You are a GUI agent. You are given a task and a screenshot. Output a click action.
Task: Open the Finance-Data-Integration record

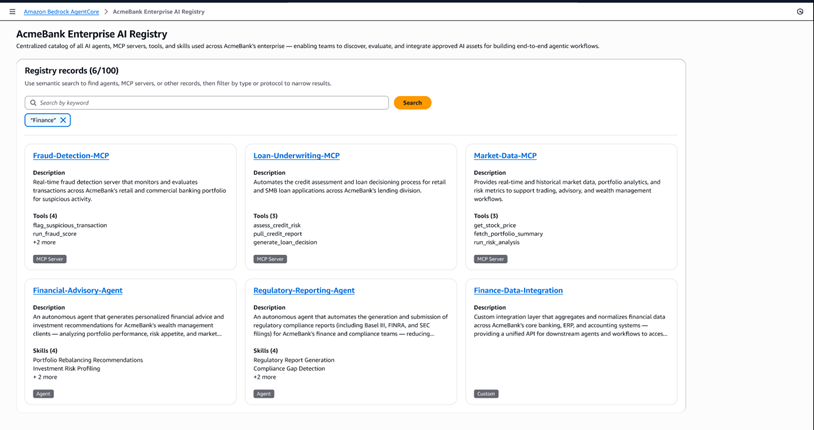point(518,291)
